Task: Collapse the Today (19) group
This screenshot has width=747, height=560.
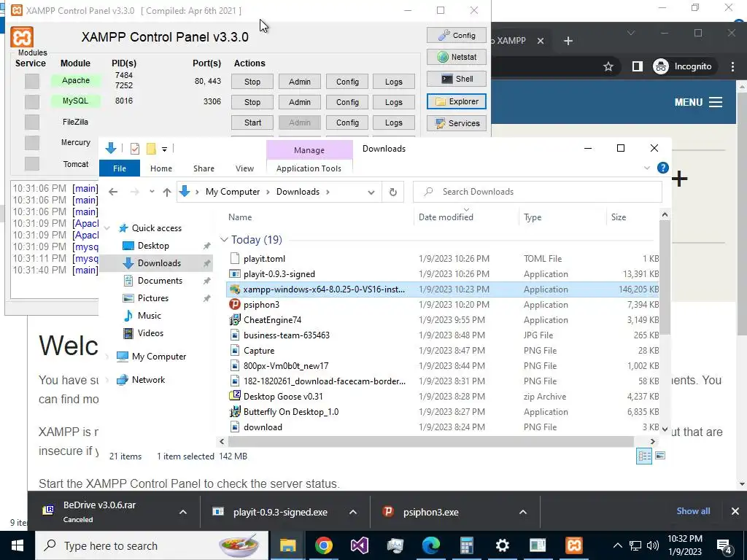Action: point(224,239)
